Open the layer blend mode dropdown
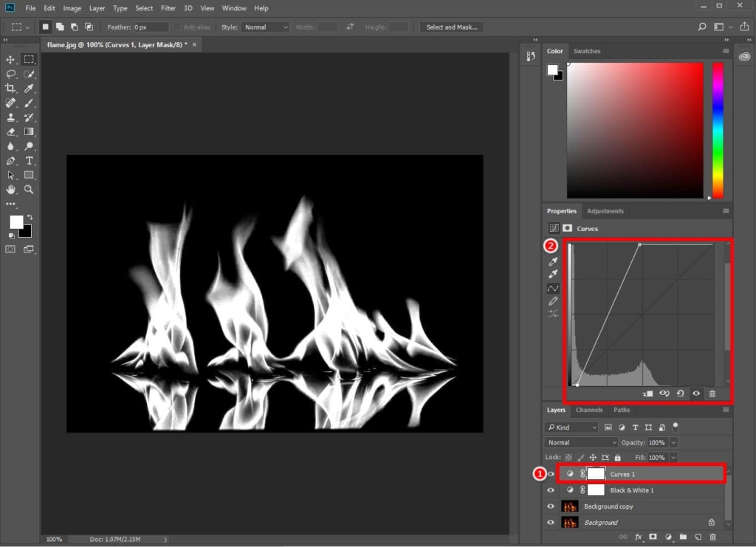756x547 pixels. (x=580, y=442)
